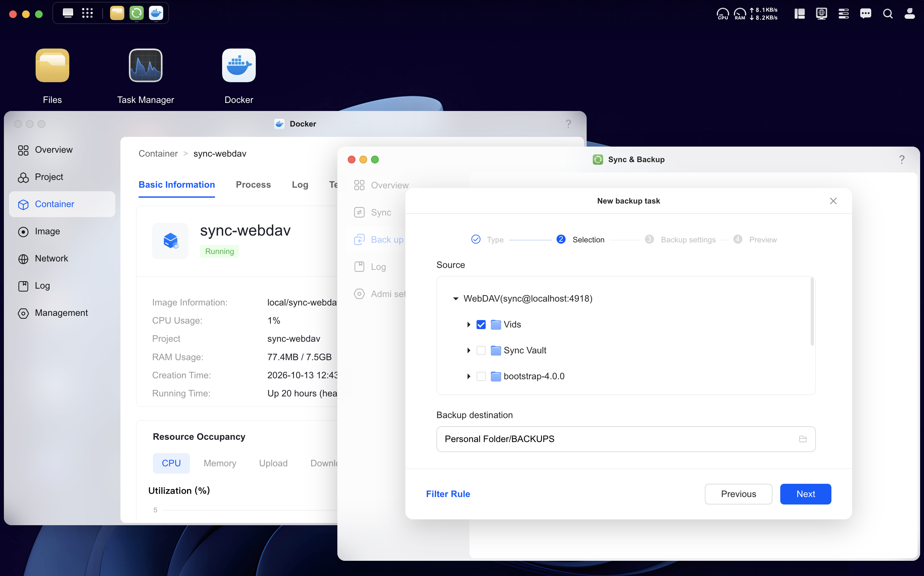
Task: Check the bootstrap-4.0.0 folder checkbox
Action: click(481, 376)
